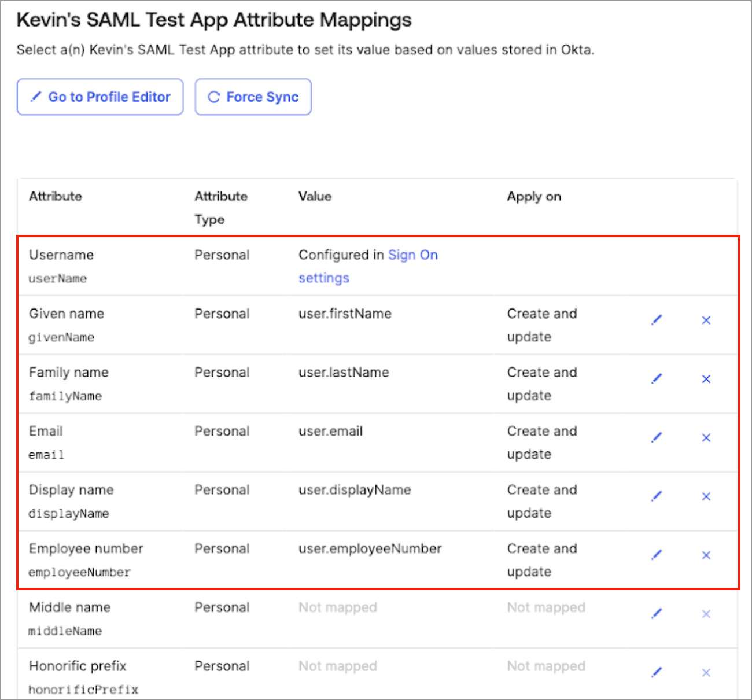Select the user.lastName value

point(344,373)
